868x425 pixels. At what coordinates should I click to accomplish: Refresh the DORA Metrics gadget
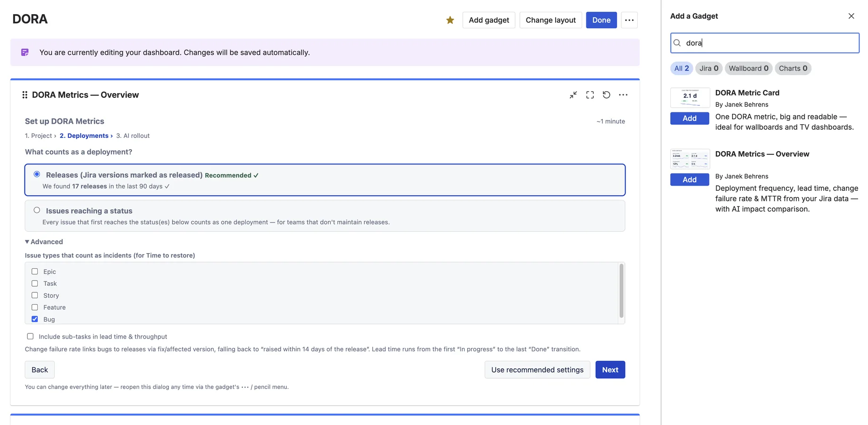pos(607,95)
